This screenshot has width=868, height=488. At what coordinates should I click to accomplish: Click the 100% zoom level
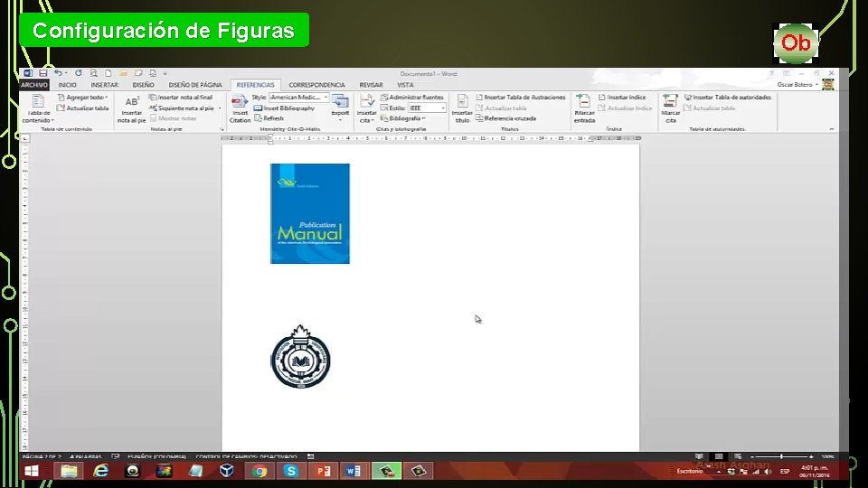tap(827, 457)
